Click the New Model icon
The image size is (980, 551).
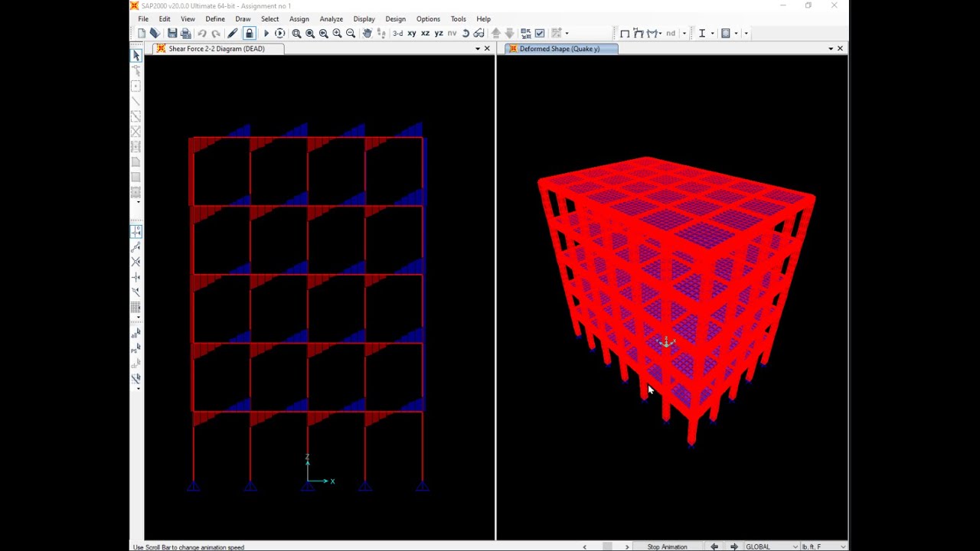click(142, 33)
